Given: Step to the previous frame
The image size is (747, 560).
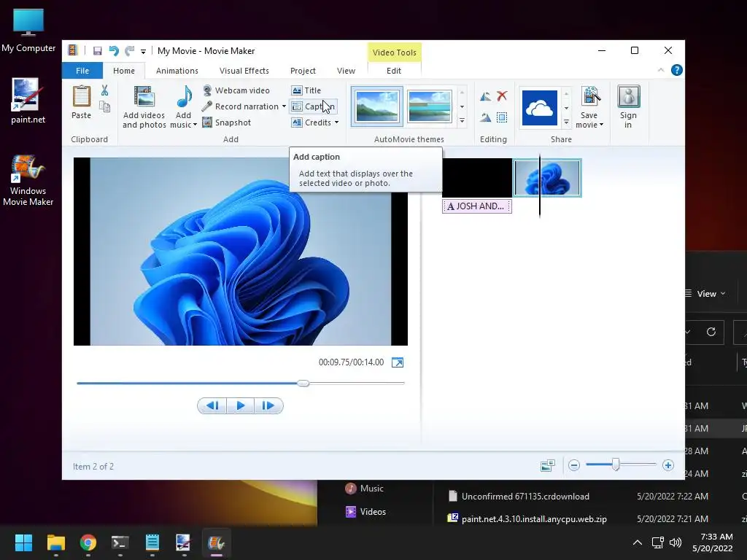Looking at the screenshot, I should [x=212, y=405].
